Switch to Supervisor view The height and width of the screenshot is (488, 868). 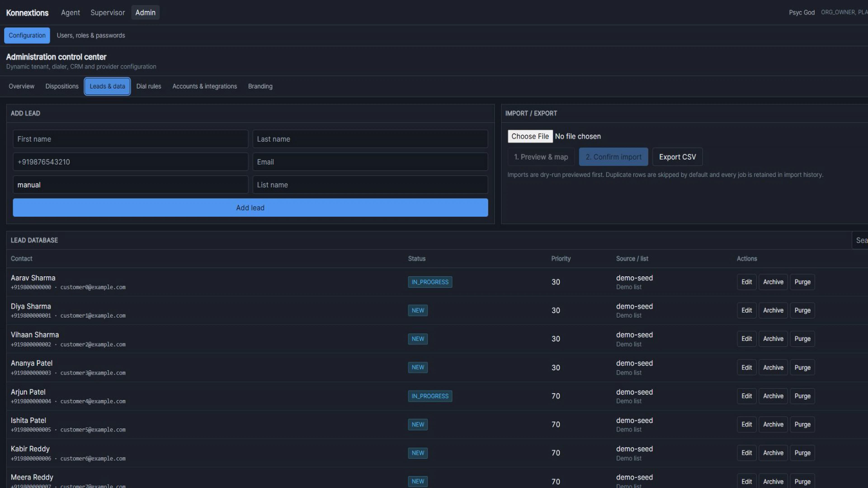(x=108, y=12)
